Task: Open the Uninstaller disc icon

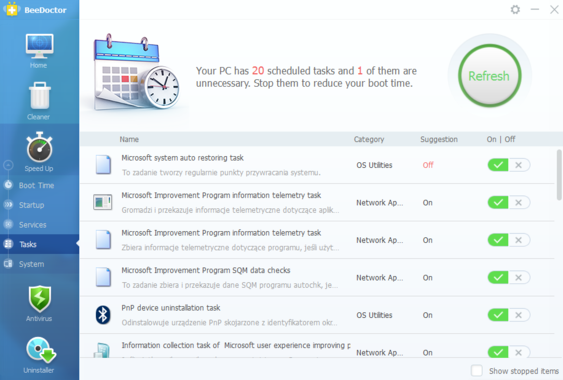Action: (40, 349)
